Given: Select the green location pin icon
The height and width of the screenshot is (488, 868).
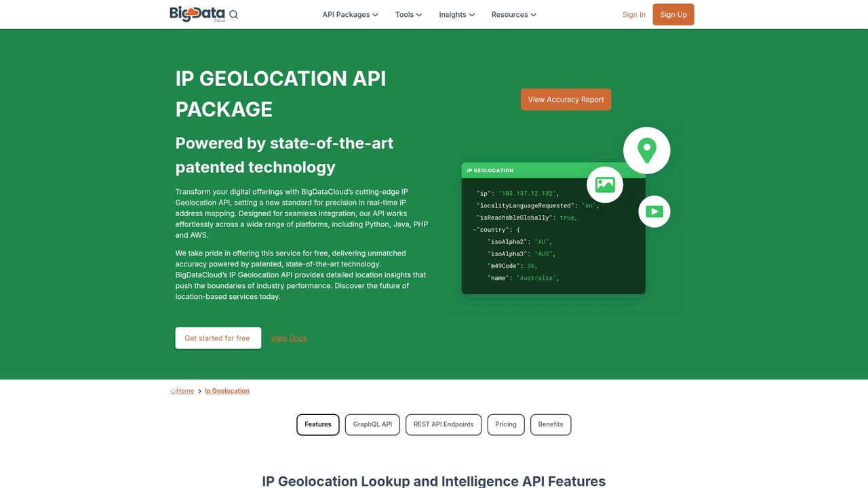Looking at the screenshot, I should (647, 150).
